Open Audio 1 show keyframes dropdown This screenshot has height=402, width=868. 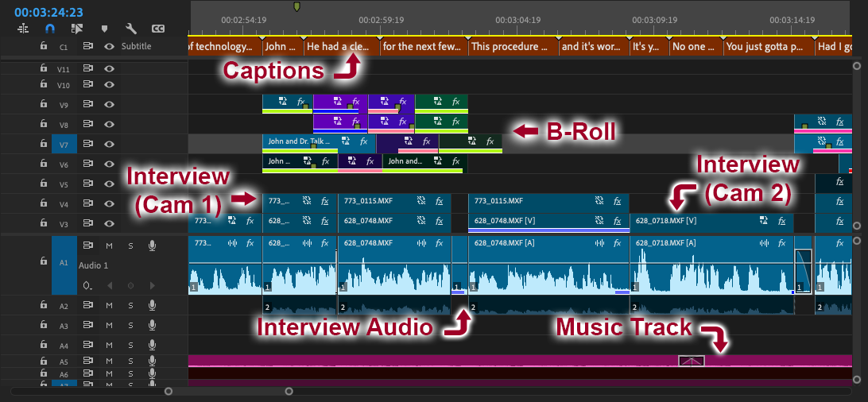87,286
